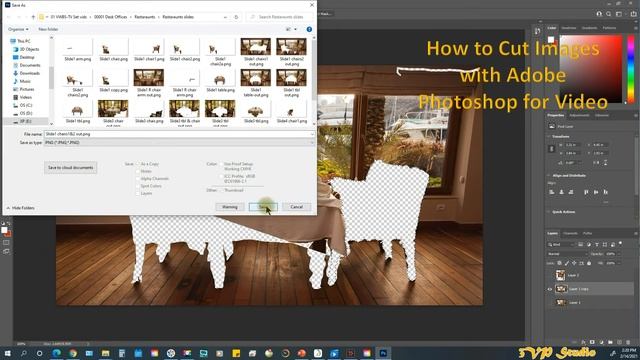The image size is (640, 360).
Task: Toggle the Notes checkbox
Action: 138,171
